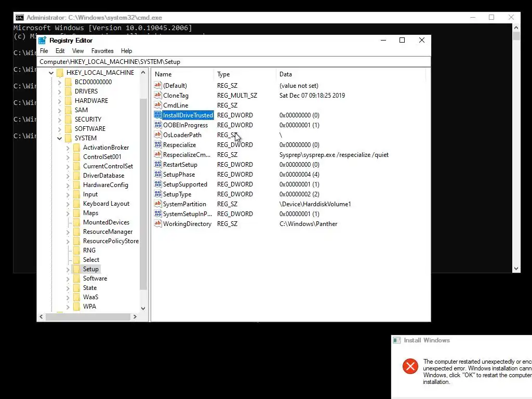532x399 pixels.
Task: Click the Respecialize DWORD icon
Action: coord(158,144)
